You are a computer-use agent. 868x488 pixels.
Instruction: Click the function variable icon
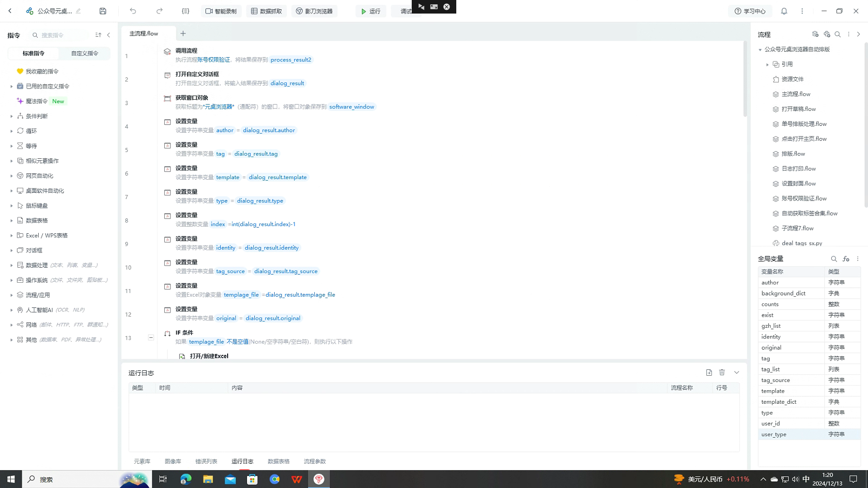coord(846,259)
